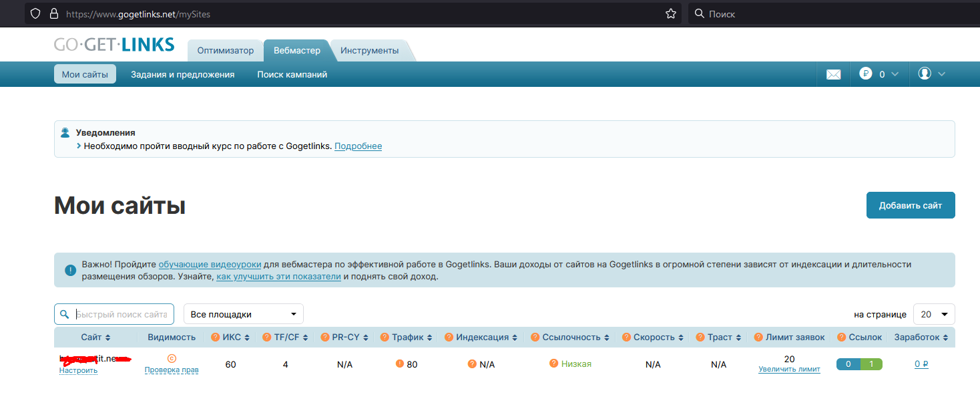980x413 pixels.
Task: Click the help icon next to Индексация header
Action: point(449,337)
